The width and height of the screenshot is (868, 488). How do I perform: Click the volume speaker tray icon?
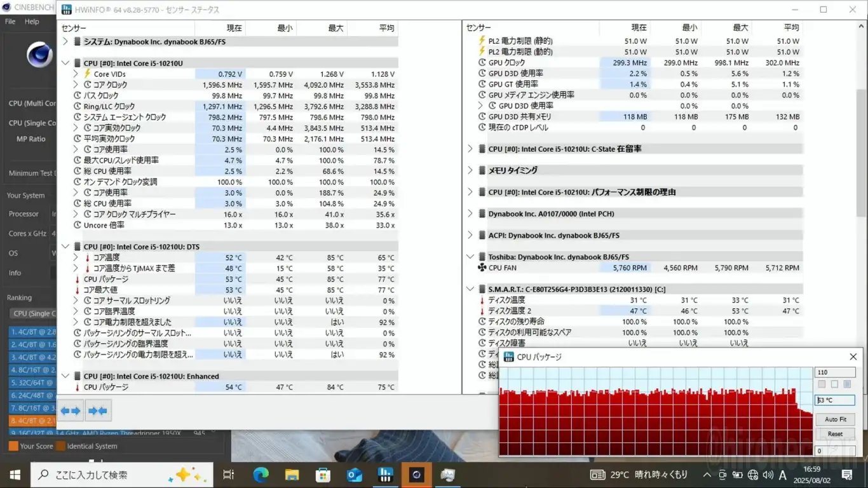click(768, 475)
